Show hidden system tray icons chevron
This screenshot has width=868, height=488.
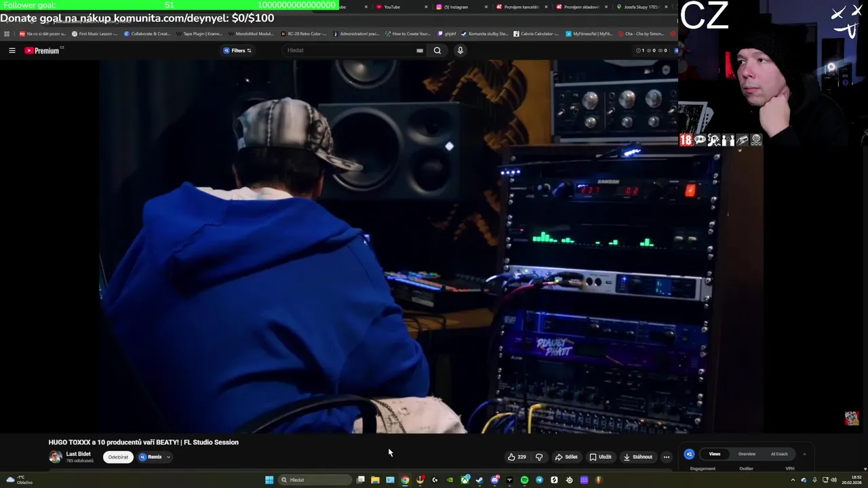[793, 480]
